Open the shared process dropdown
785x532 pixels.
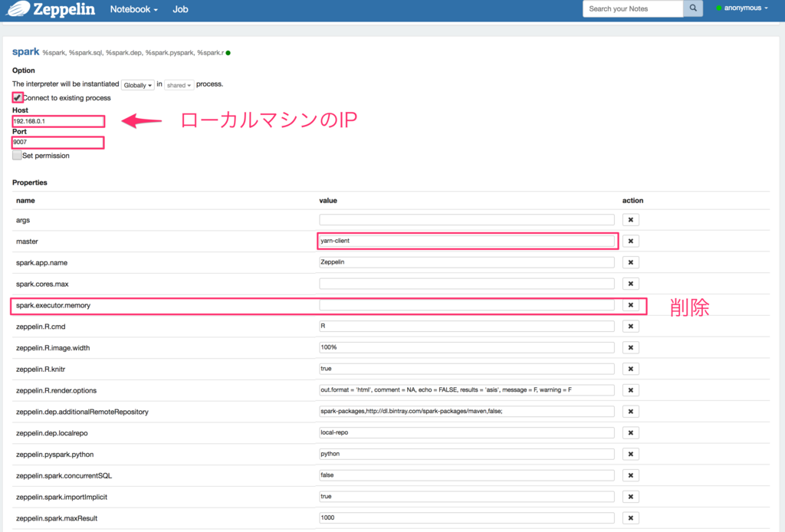point(179,85)
